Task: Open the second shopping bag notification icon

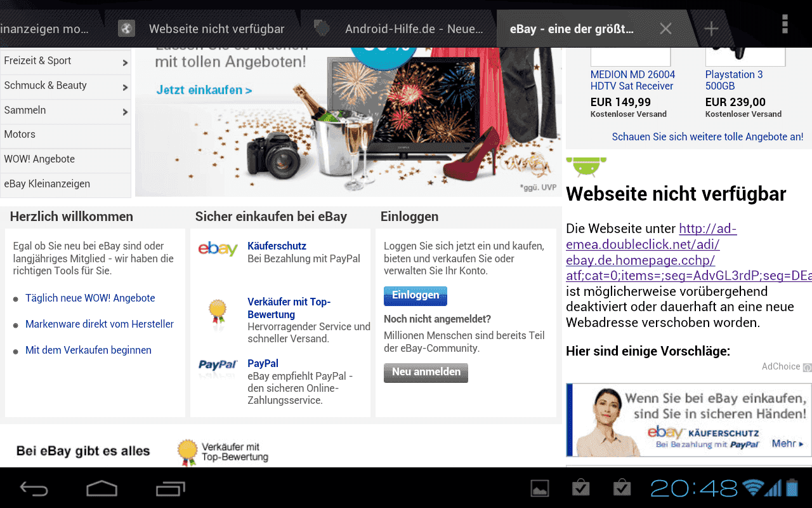Action: [622, 487]
